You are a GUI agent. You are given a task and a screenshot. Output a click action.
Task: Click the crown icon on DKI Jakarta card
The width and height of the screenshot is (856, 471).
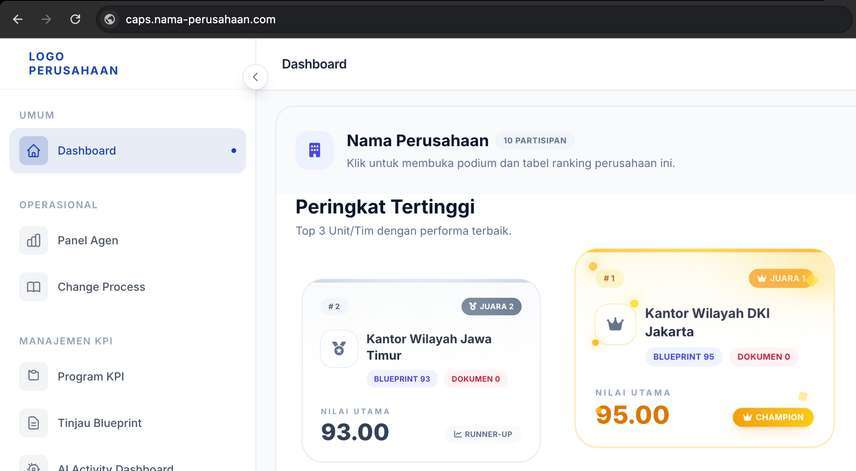pyautogui.click(x=615, y=324)
